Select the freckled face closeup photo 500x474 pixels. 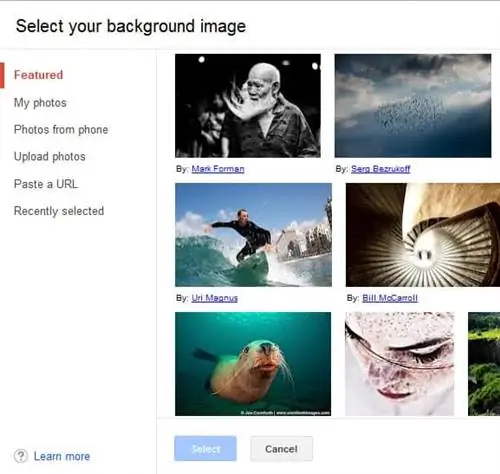click(400, 364)
